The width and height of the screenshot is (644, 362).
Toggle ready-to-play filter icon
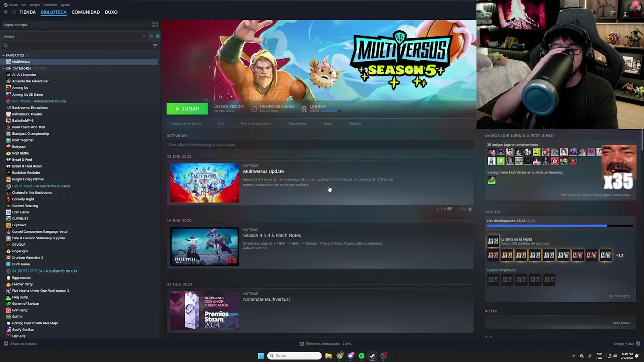(x=157, y=36)
